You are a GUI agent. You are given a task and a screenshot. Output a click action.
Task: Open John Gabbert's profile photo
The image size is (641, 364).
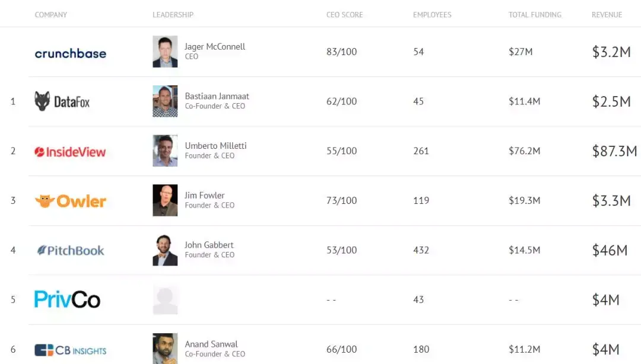[165, 250]
